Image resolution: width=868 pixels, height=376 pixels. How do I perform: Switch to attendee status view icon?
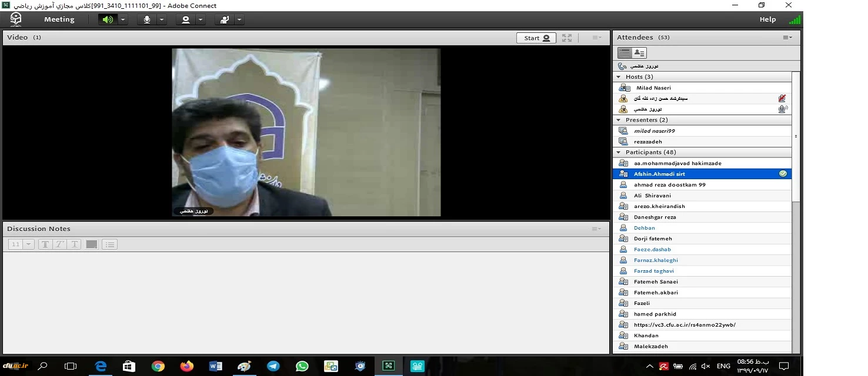coord(639,53)
